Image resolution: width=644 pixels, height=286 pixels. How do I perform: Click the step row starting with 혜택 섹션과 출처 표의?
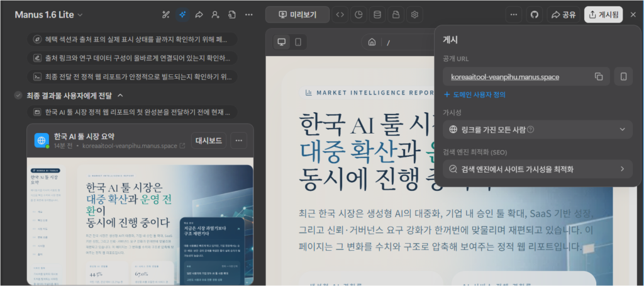tap(132, 40)
